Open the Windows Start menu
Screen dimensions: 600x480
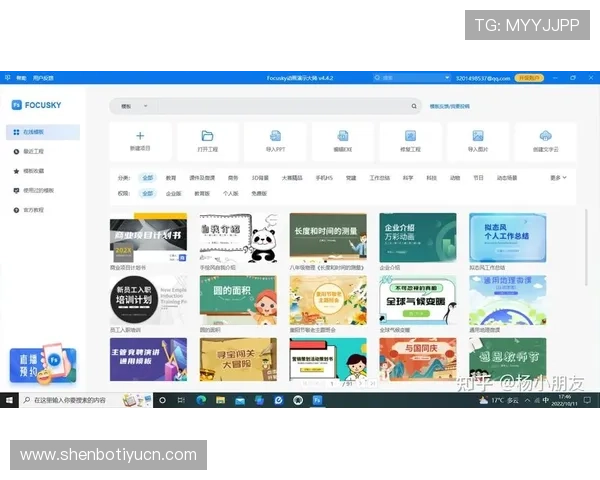pyautogui.click(x=9, y=400)
